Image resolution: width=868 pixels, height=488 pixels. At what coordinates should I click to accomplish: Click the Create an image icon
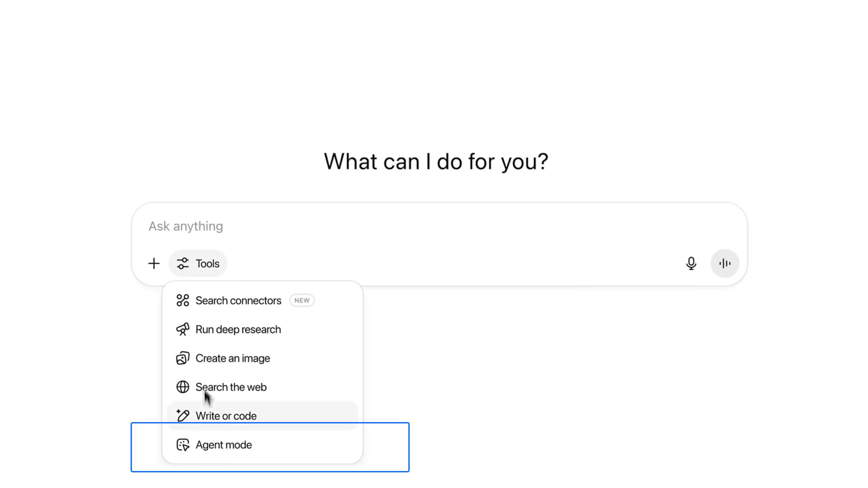click(183, 358)
